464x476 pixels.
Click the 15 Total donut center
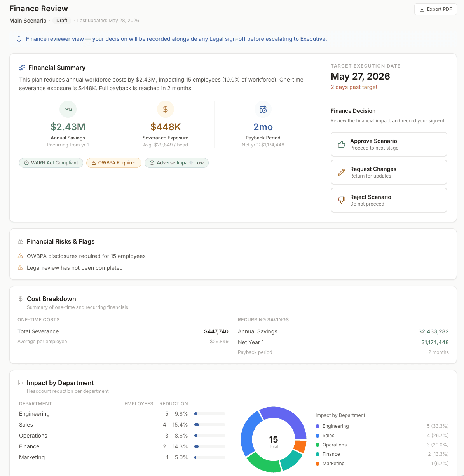[x=274, y=441]
